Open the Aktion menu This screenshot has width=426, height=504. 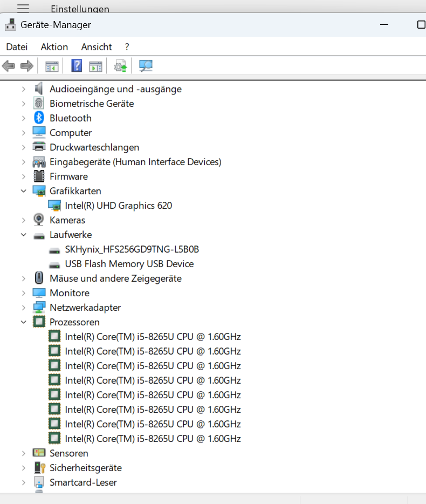tap(54, 47)
